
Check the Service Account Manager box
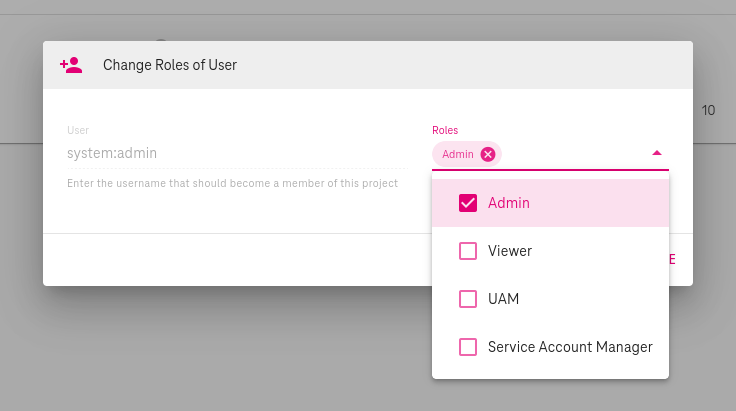pos(467,347)
